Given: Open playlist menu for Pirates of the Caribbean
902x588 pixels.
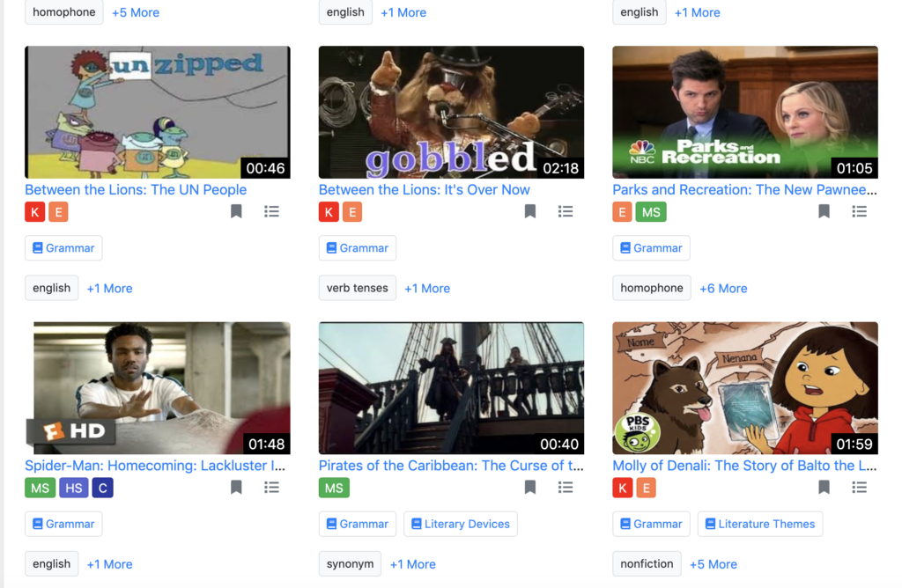Looking at the screenshot, I should tap(566, 488).
